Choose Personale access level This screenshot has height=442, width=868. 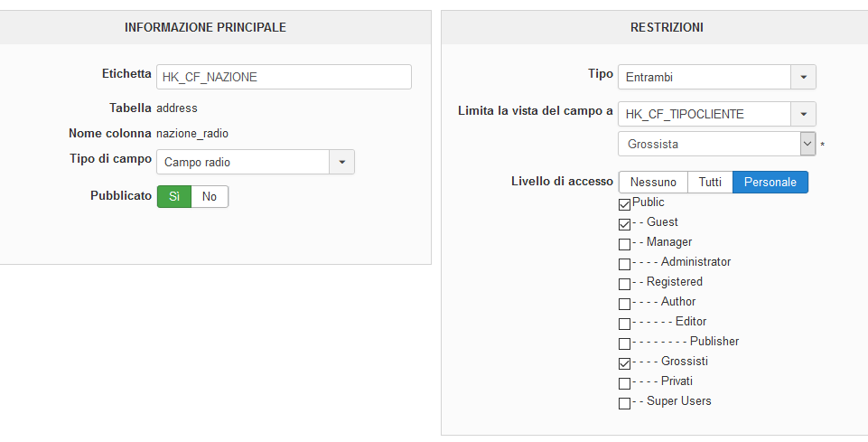[770, 182]
